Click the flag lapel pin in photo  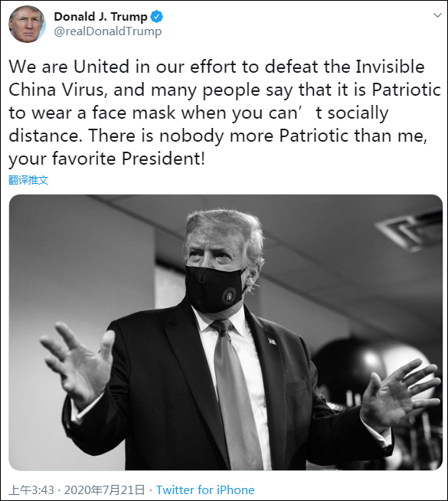click(272, 342)
